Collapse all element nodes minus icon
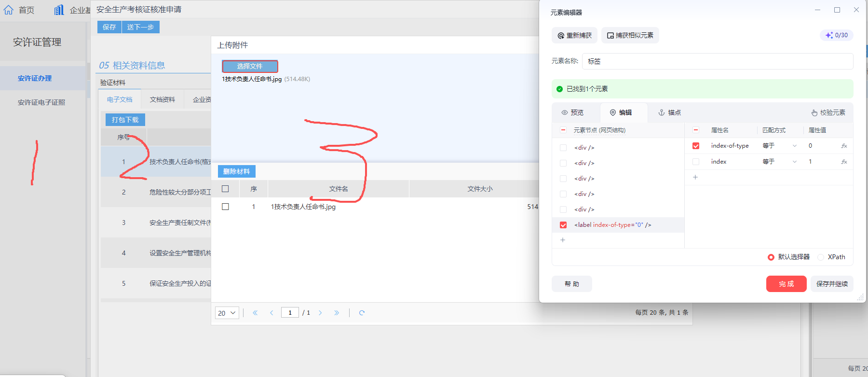868x377 pixels. point(563,130)
